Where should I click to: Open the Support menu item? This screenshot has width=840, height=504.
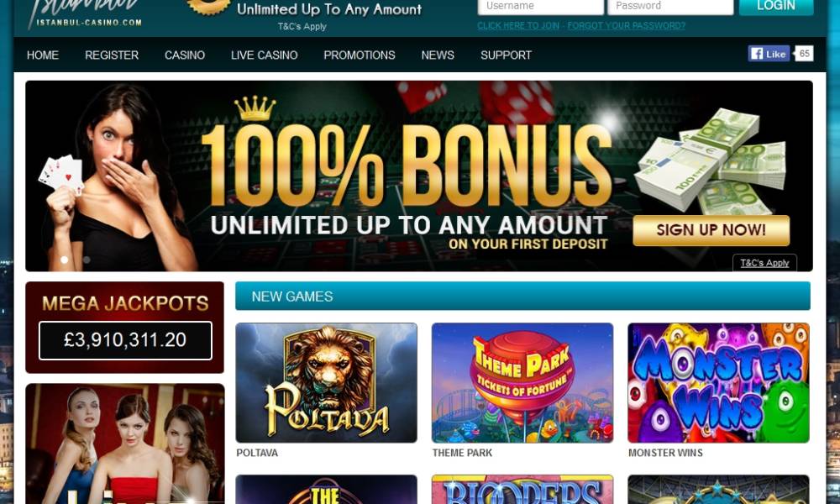click(x=507, y=55)
